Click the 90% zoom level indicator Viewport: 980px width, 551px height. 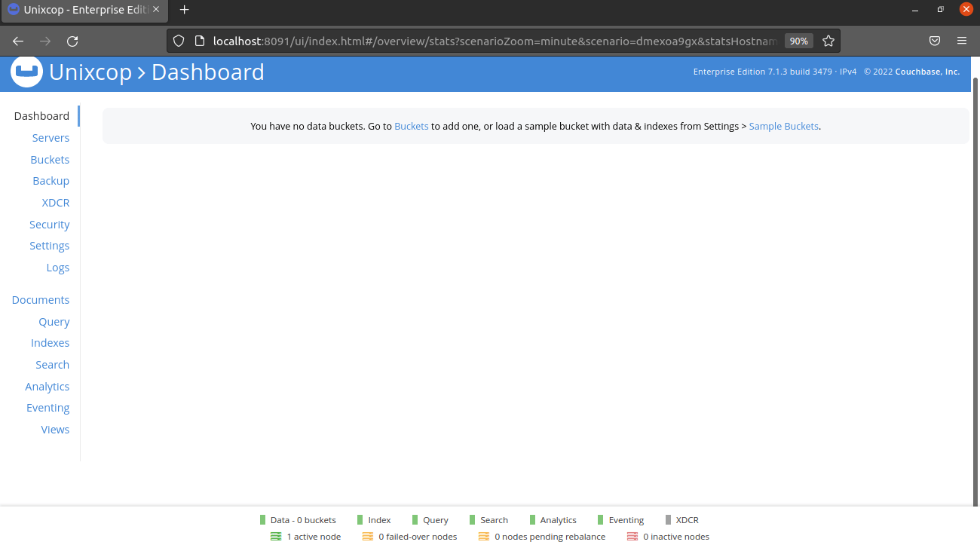799,41
